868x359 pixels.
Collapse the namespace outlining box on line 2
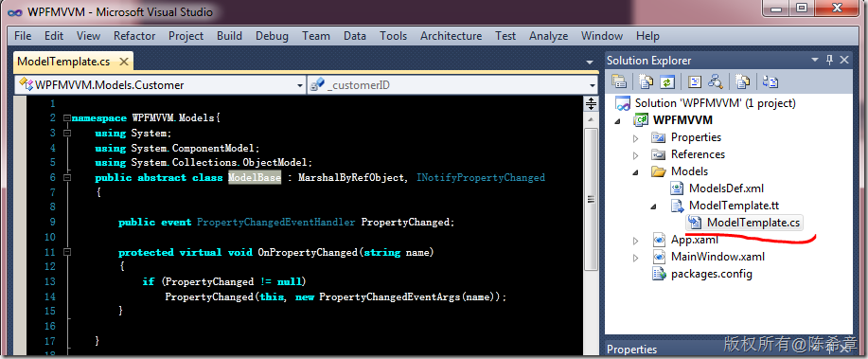coord(67,118)
